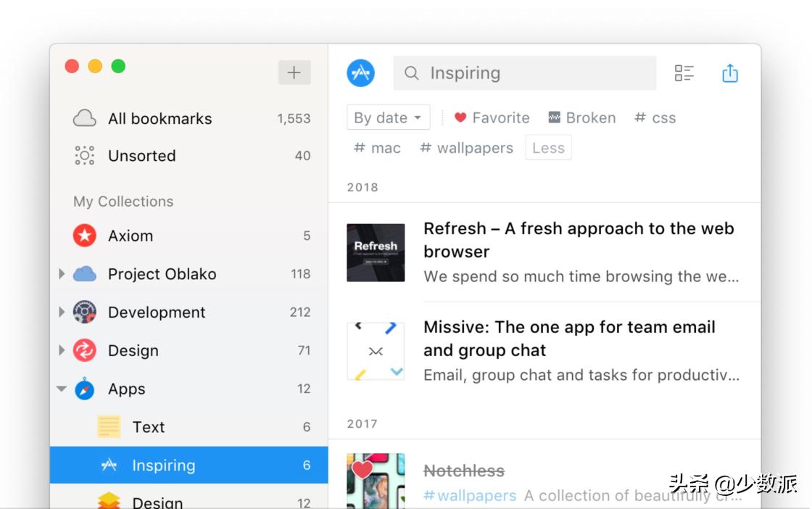812x509 pixels.
Task: Click the Development collection icon
Action: coord(84,312)
